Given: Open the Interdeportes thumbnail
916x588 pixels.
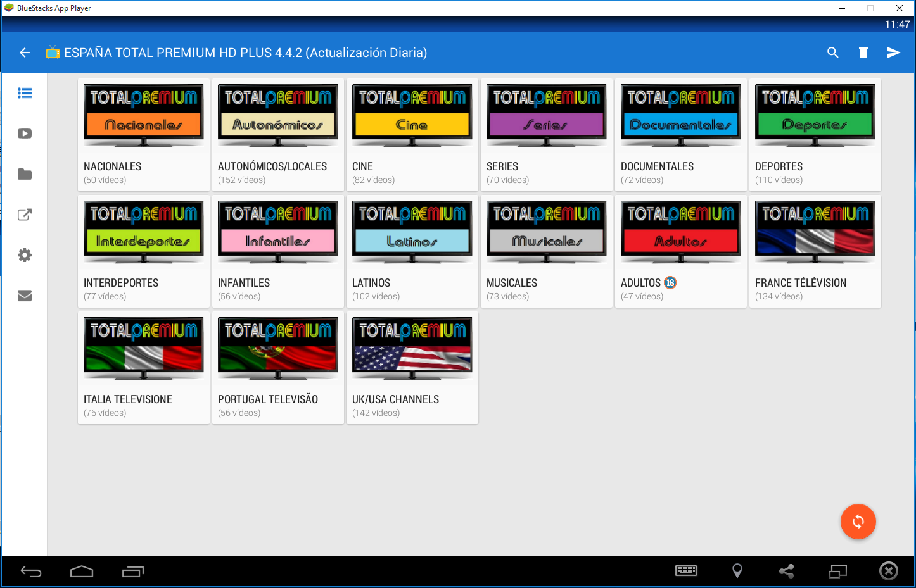Looking at the screenshot, I should pos(144,232).
